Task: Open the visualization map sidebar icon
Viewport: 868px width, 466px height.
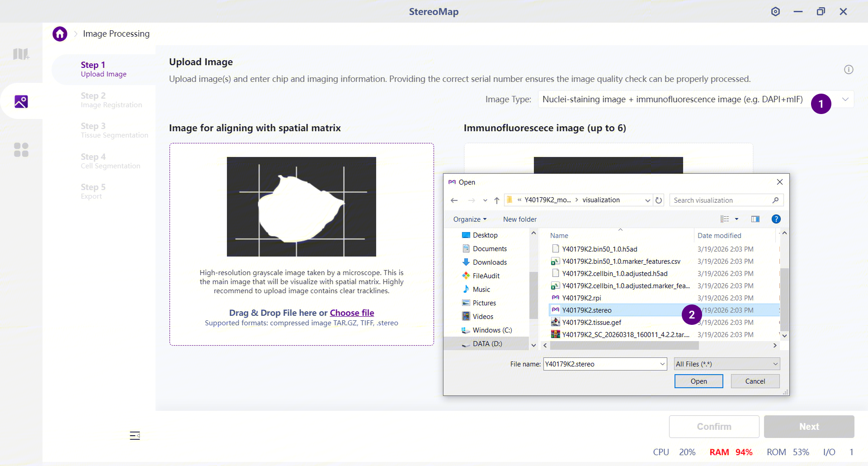Action: pos(21,54)
